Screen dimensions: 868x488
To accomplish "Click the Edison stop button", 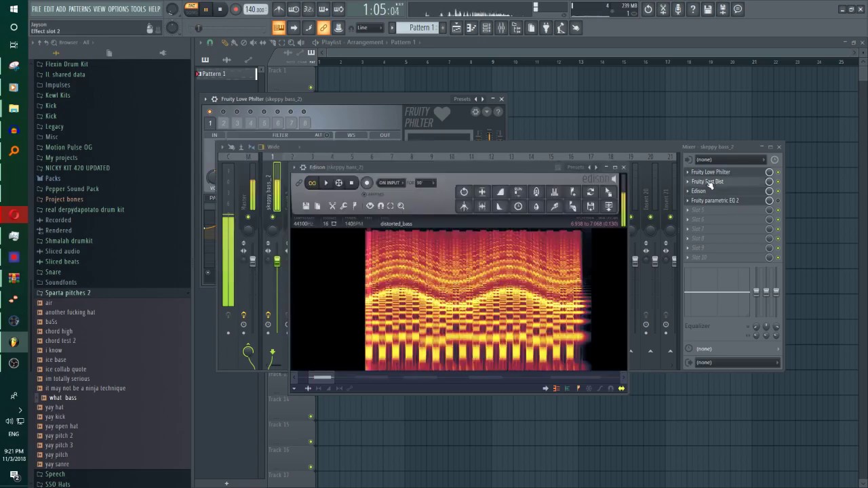I will point(351,182).
